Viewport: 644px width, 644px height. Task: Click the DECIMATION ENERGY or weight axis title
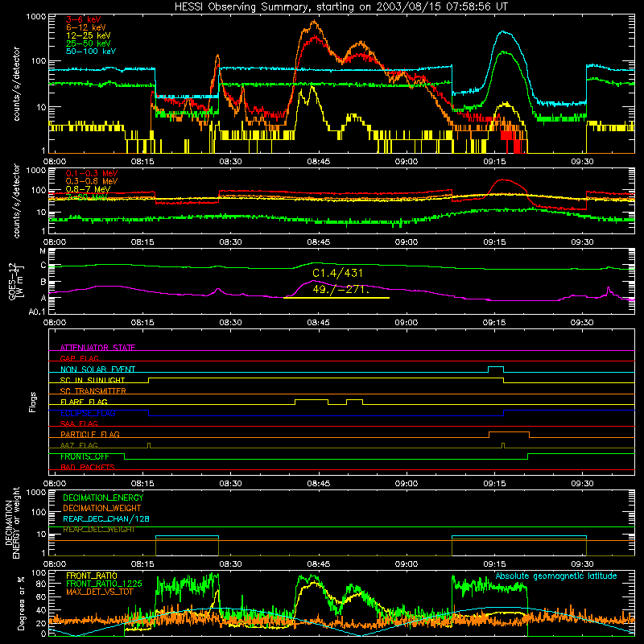point(12,522)
